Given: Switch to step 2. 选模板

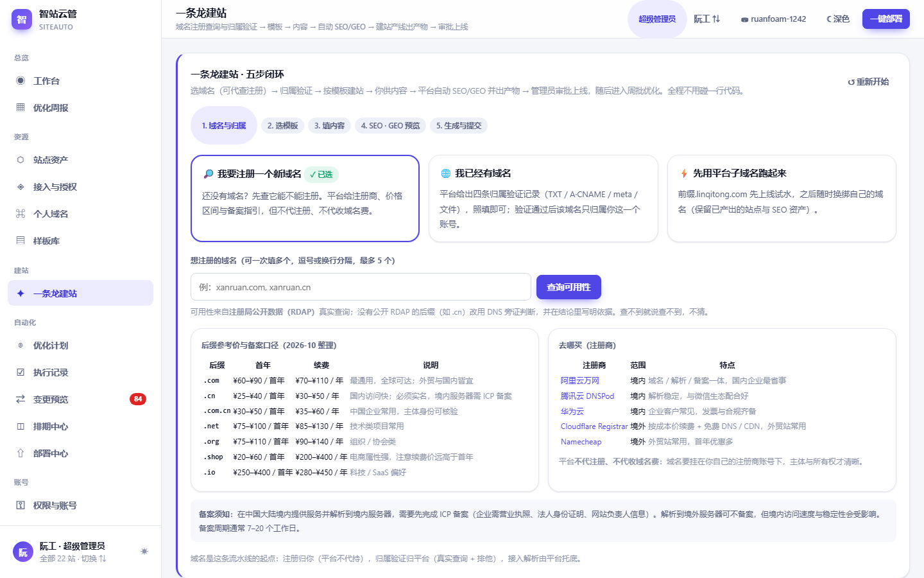Looking at the screenshot, I should (x=283, y=126).
